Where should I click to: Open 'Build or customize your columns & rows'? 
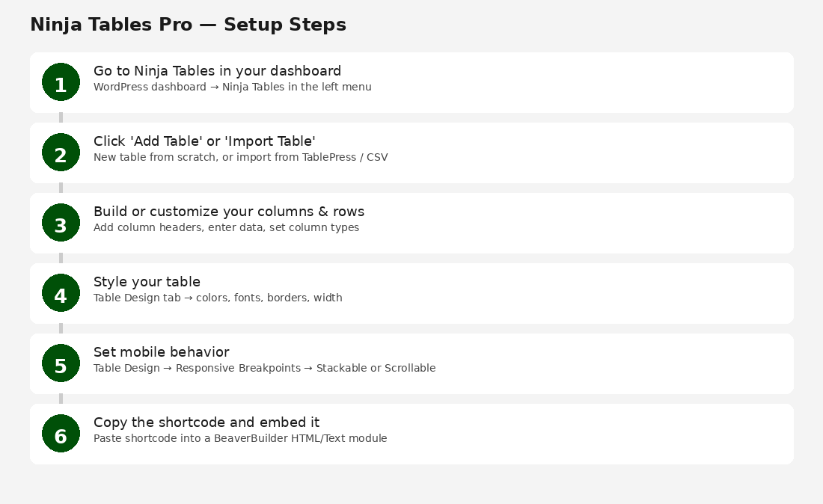click(x=228, y=212)
